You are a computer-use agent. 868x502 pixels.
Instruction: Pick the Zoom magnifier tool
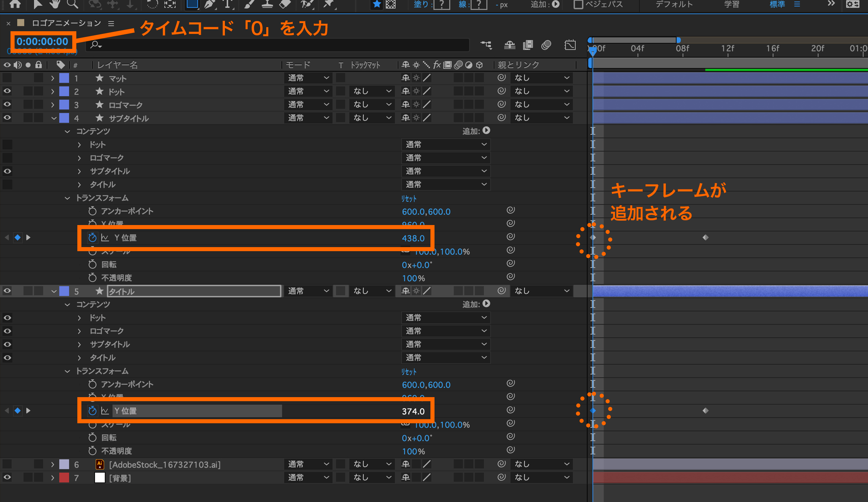[72, 4]
